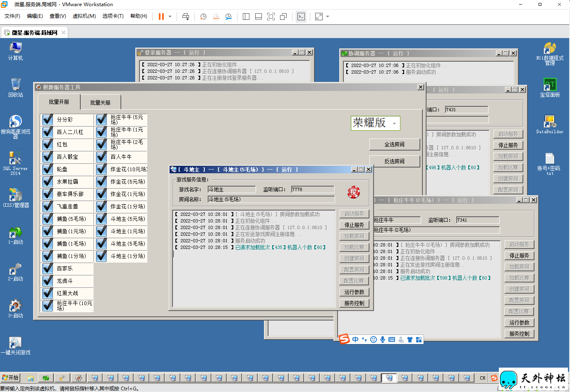Toggle the 斗地主 (1分场) checkbox
570x392 pixels.
coord(101,256)
